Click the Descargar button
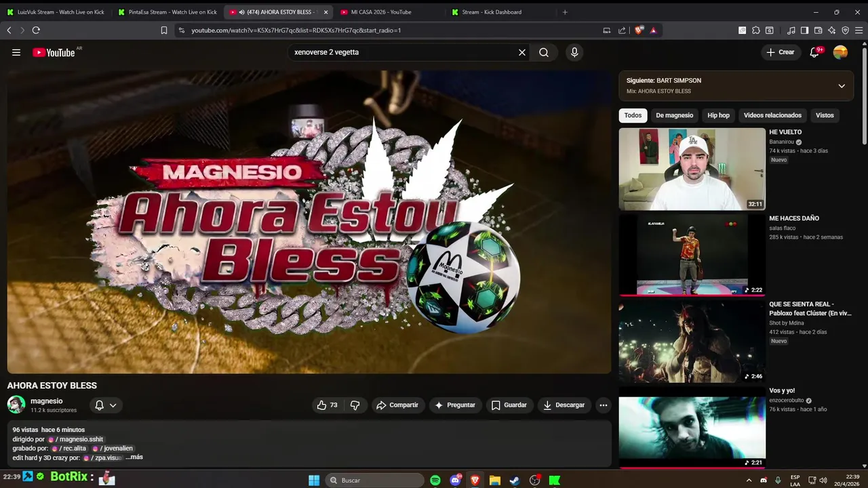Image resolution: width=868 pixels, height=488 pixels. point(564,405)
